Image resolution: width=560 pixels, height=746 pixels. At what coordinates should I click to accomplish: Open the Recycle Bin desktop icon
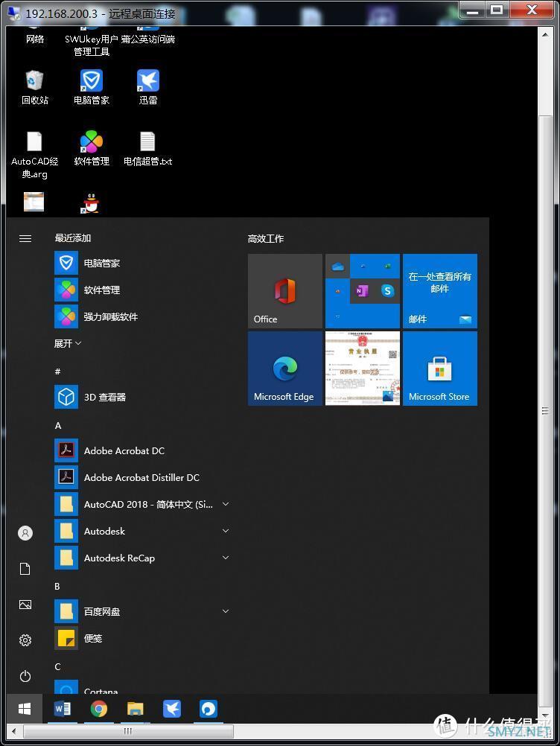click(34, 87)
